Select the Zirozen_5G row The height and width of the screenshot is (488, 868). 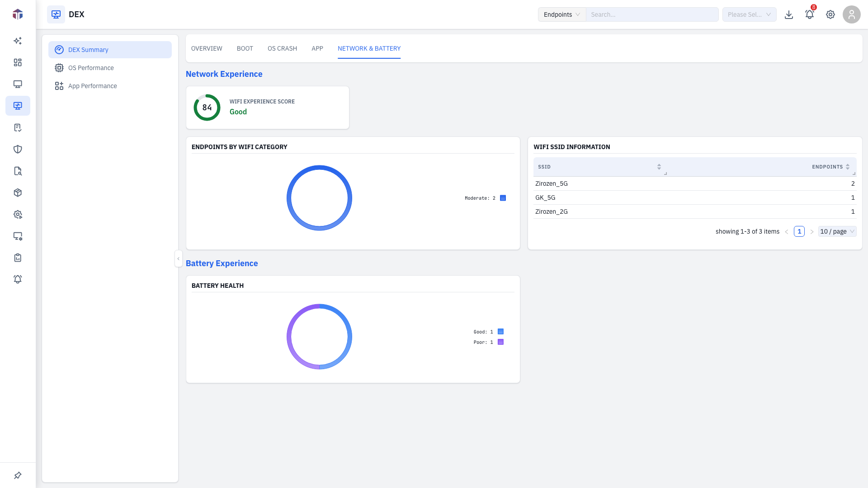[x=695, y=183]
